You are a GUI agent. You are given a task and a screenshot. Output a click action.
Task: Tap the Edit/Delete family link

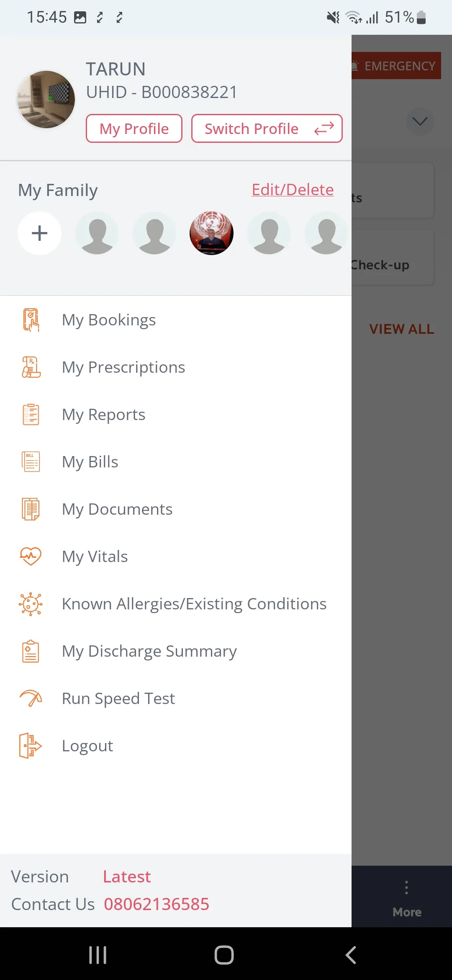tap(293, 190)
